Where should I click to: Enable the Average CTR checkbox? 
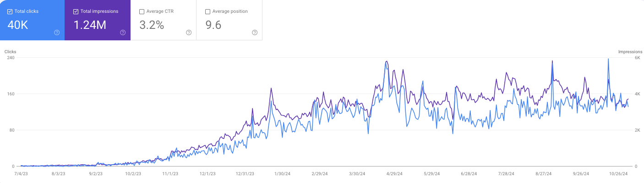142,11
